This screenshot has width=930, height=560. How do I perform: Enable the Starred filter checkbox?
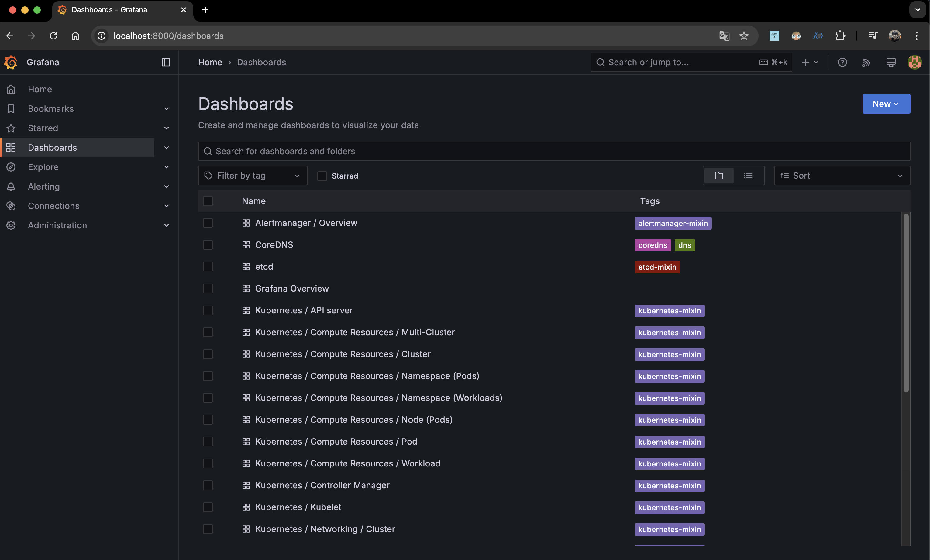(x=322, y=176)
